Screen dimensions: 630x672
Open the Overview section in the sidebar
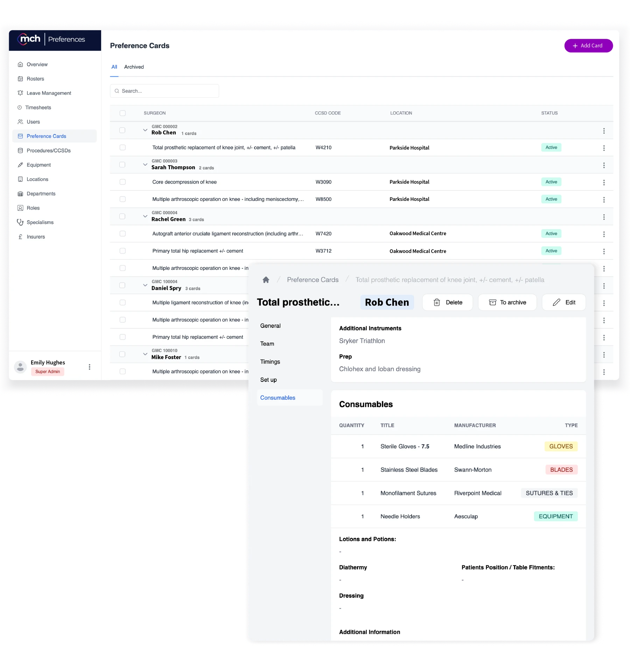click(x=21, y=64)
